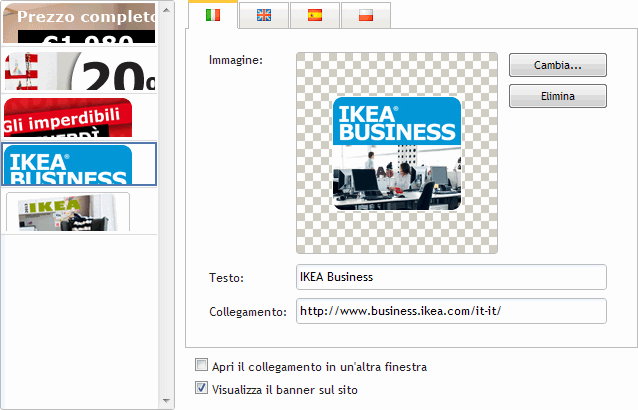Switch to the Polish flag tab
638x410 pixels.
366,15
